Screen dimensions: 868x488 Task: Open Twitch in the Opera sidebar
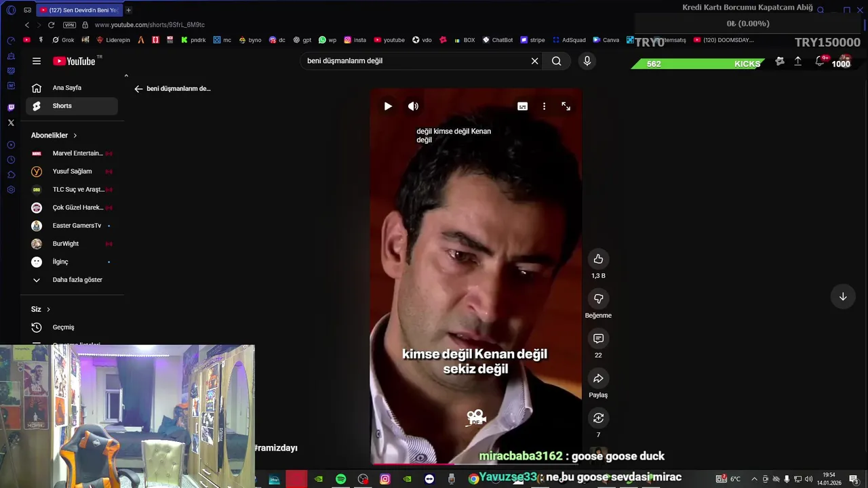tap(11, 107)
